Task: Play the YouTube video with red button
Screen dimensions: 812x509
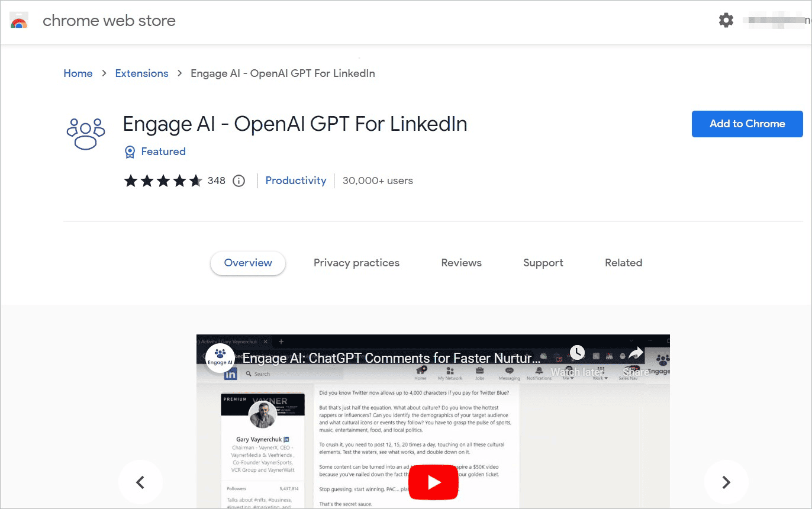Action: coord(434,482)
